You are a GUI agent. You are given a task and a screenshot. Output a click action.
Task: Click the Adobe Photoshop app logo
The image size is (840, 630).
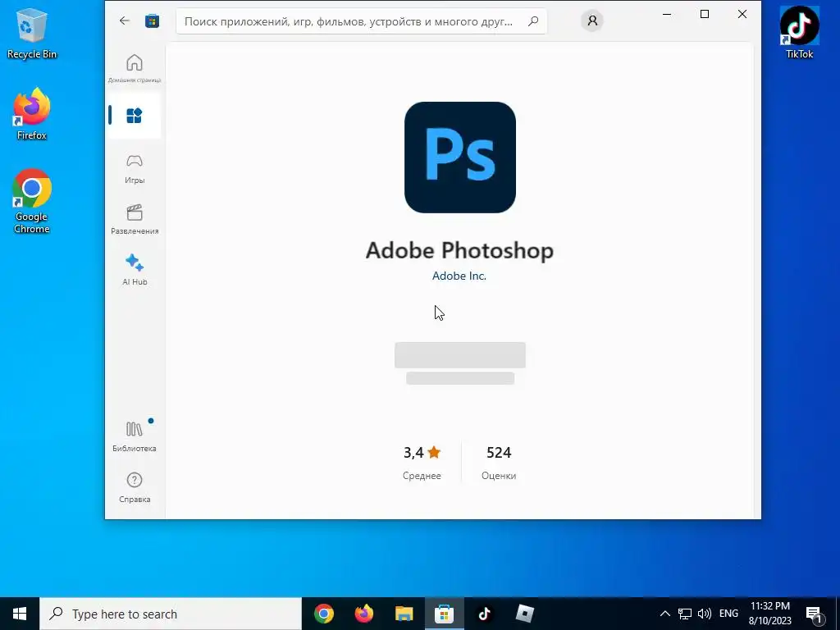pyautogui.click(x=460, y=157)
